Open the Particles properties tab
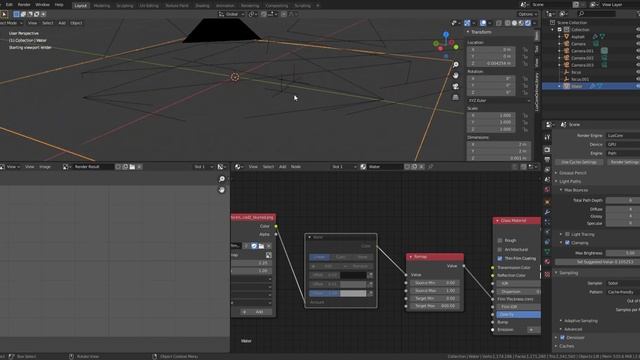The image size is (640, 360). (547, 222)
